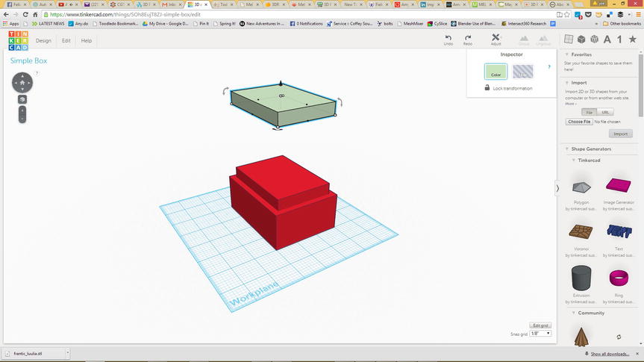Open the frantic_luulia.stl download item
This screenshot has width=644, height=362.
[34, 353]
